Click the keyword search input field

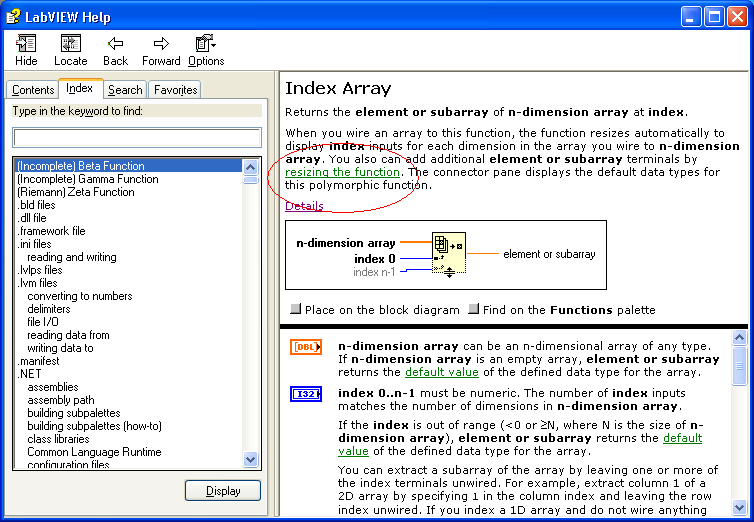pyautogui.click(x=137, y=137)
